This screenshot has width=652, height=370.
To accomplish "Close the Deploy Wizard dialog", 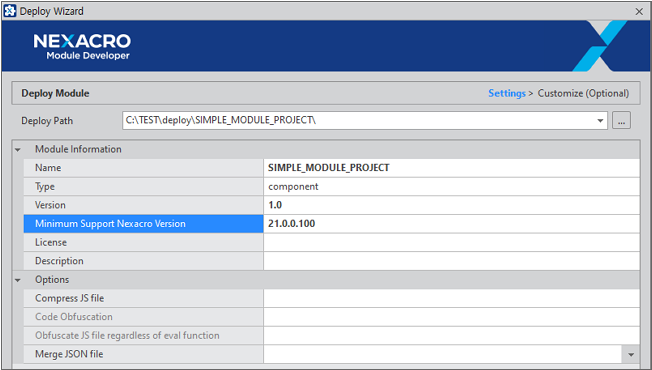I will point(639,11).
